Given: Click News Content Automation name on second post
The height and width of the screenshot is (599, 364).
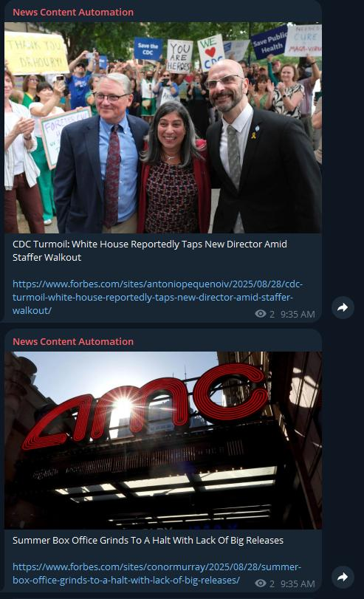Looking at the screenshot, I should coord(73,341).
